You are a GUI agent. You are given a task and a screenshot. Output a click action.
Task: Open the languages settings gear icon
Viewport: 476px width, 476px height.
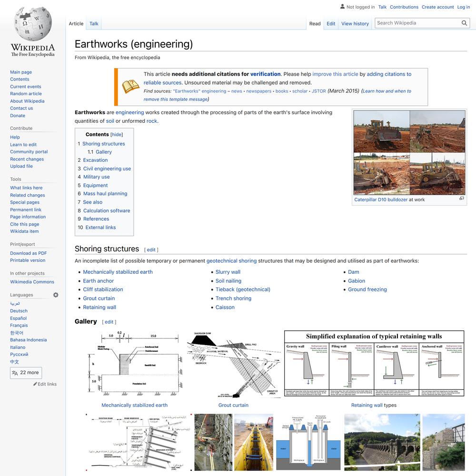[56, 295]
